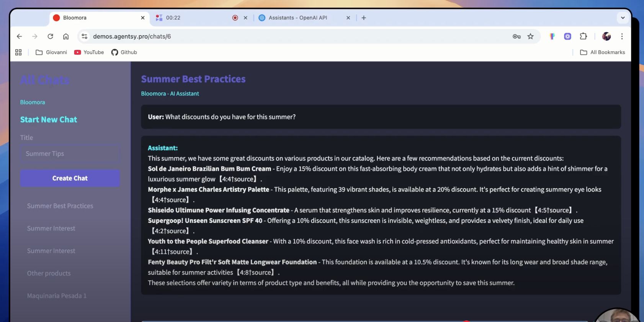Image resolution: width=644 pixels, height=322 pixels.
Task: Click the red recording indicator on 00:22 tab
Action: click(x=235, y=18)
